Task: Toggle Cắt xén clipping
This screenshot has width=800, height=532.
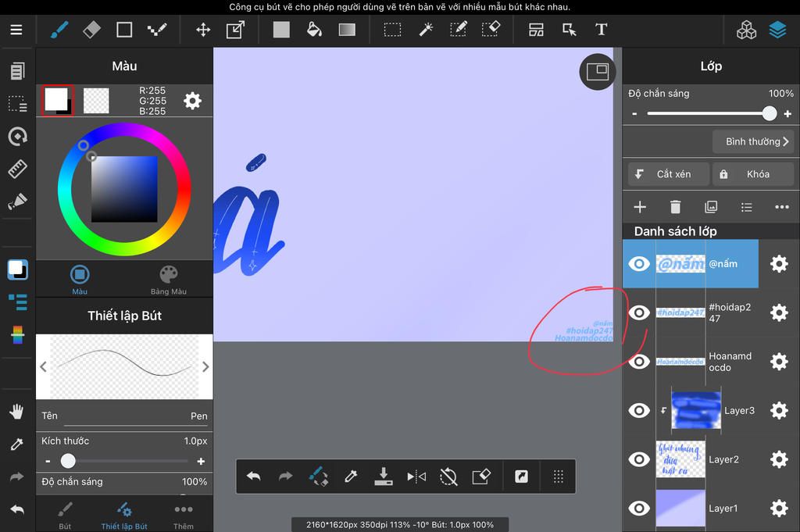Action: coord(669,174)
